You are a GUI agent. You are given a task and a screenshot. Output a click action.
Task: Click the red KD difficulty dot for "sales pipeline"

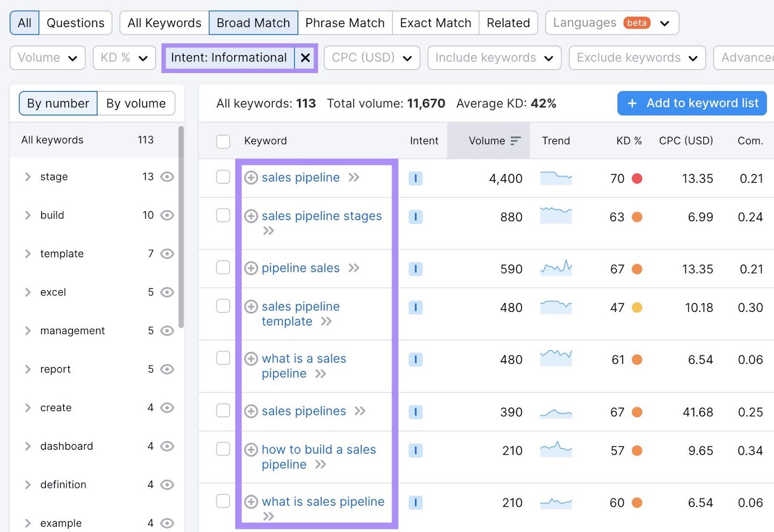click(x=638, y=178)
